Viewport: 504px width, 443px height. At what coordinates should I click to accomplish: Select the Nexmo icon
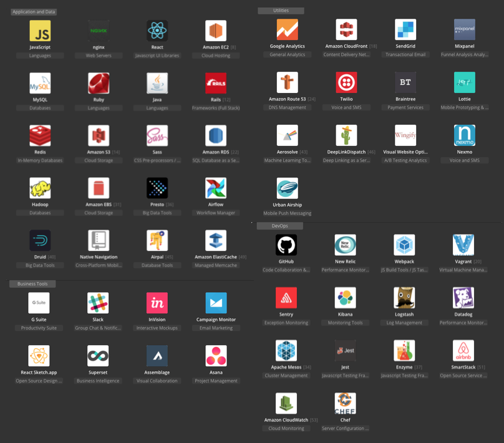point(465,135)
